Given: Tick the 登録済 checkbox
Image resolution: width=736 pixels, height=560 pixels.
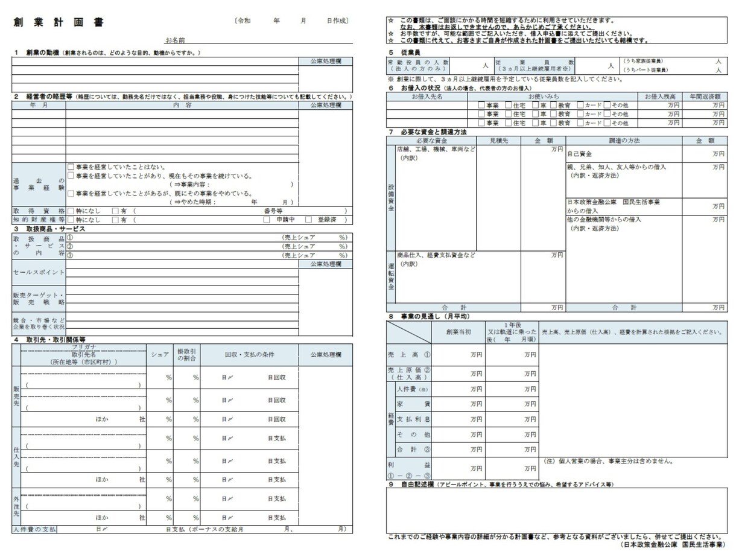Looking at the screenshot, I should click(x=308, y=220).
